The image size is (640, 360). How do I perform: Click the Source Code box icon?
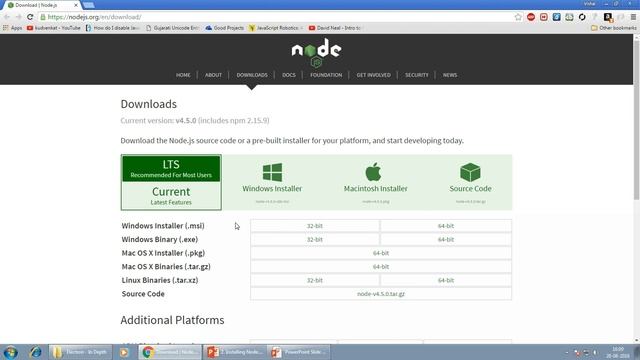(x=470, y=172)
